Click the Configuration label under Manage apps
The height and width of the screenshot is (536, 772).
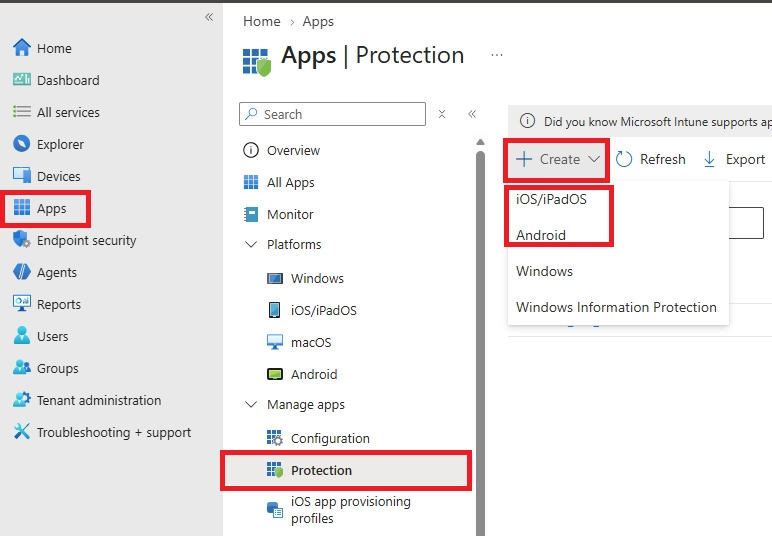coord(330,438)
